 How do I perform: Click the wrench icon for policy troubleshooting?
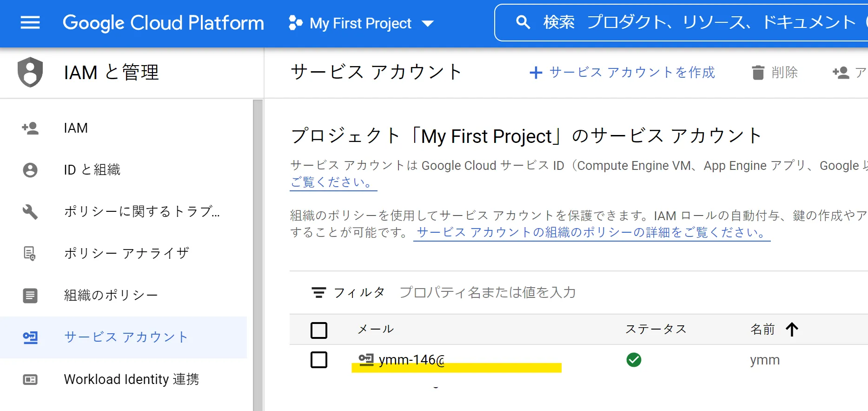tap(30, 212)
